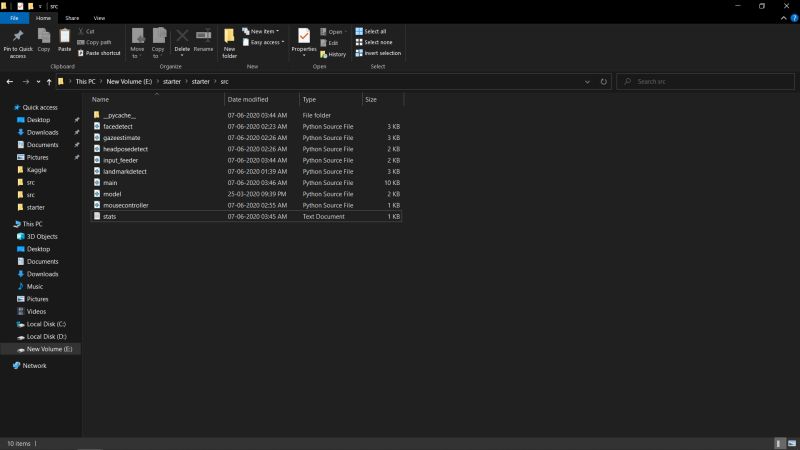The image size is (800, 450).
Task: Open New item dropdown
Action: tap(261, 31)
